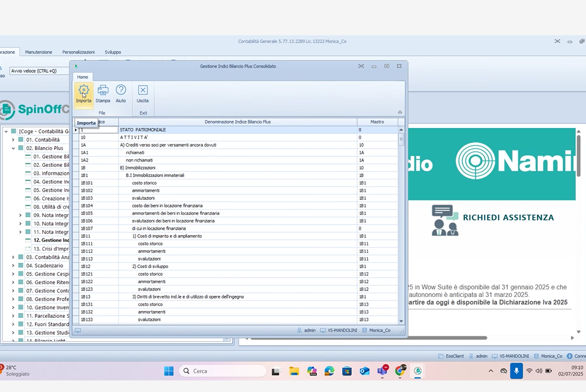Click the monitor icon in the dialog status bar
Viewport: 586px width, 392px height.
[78, 331]
